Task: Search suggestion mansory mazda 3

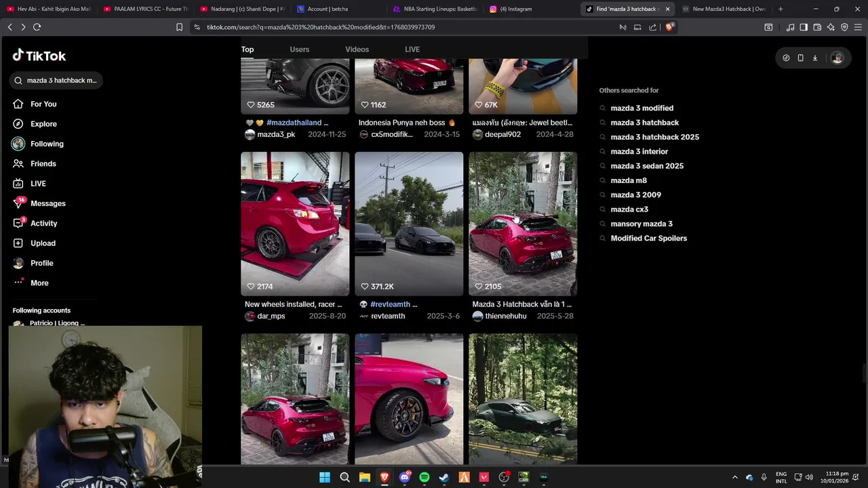Action: pyautogui.click(x=642, y=224)
